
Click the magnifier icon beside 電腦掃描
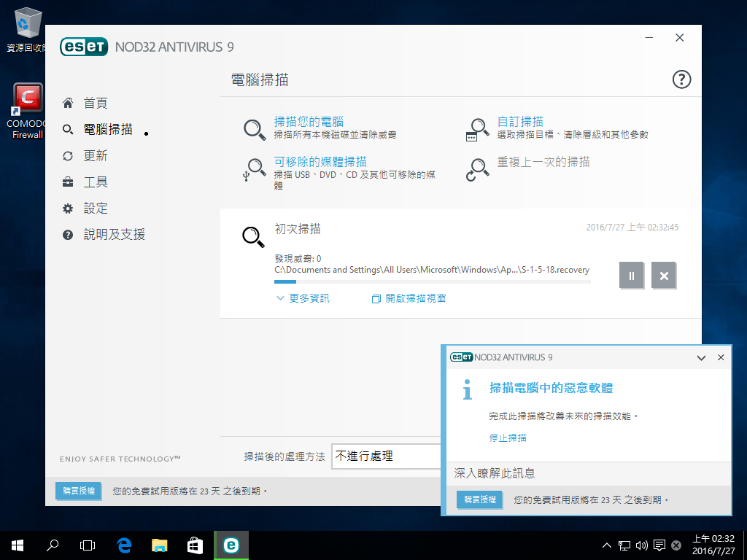(68, 129)
